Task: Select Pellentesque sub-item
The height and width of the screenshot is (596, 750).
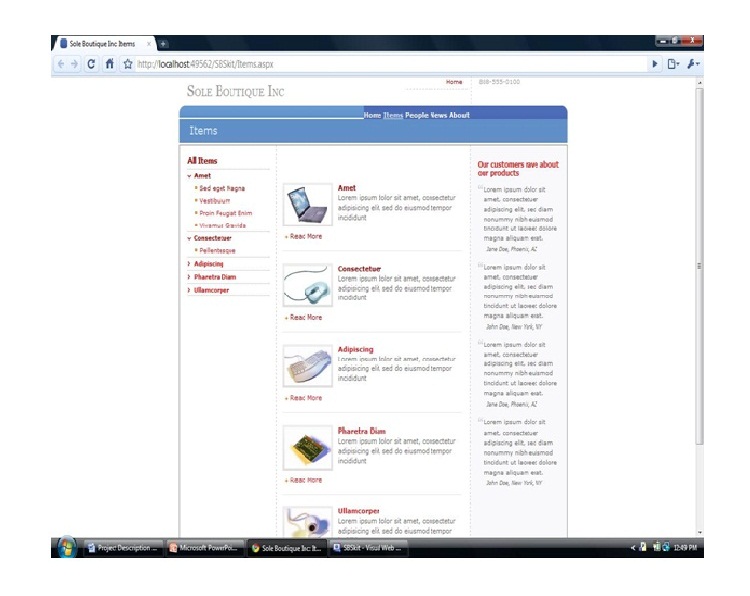Action: (x=217, y=251)
